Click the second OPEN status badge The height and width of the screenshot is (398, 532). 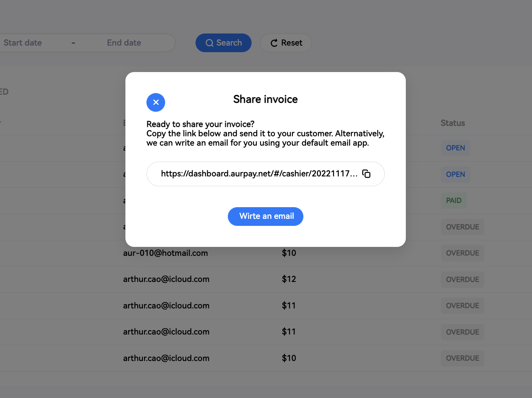[x=455, y=174]
